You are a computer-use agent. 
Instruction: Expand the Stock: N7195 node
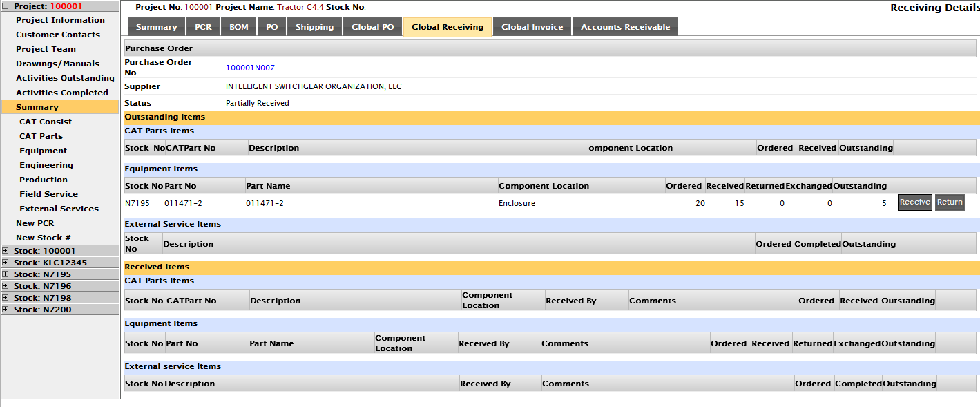pyautogui.click(x=6, y=274)
